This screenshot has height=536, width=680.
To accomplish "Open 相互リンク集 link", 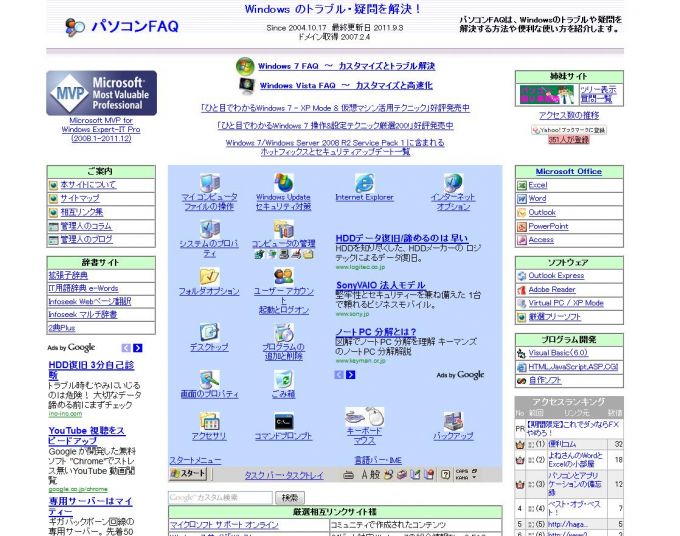I will [x=82, y=212].
